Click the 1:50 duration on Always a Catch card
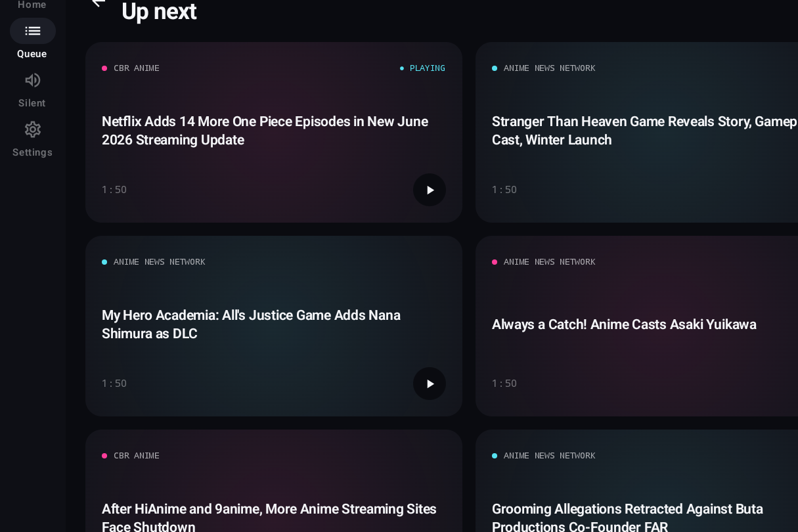The height and width of the screenshot is (532, 798). click(504, 384)
